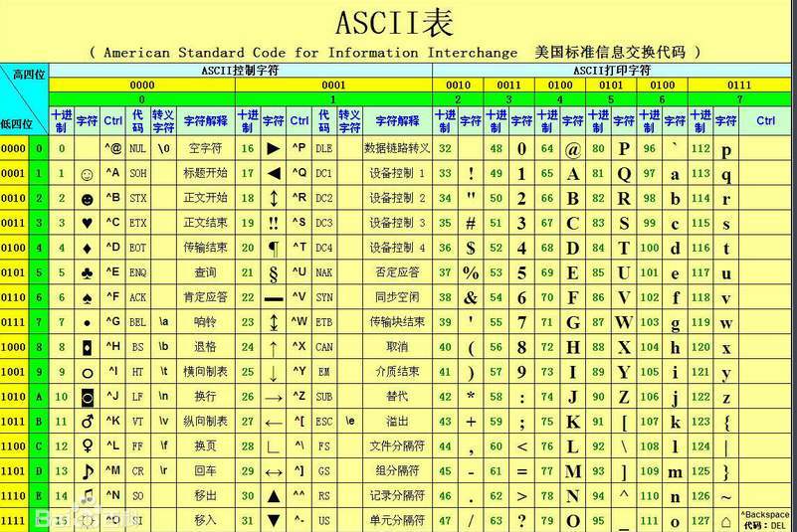Select the right arrow symbol in the SUB row
The width and height of the screenshot is (797, 532).
click(x=274, y=399)
